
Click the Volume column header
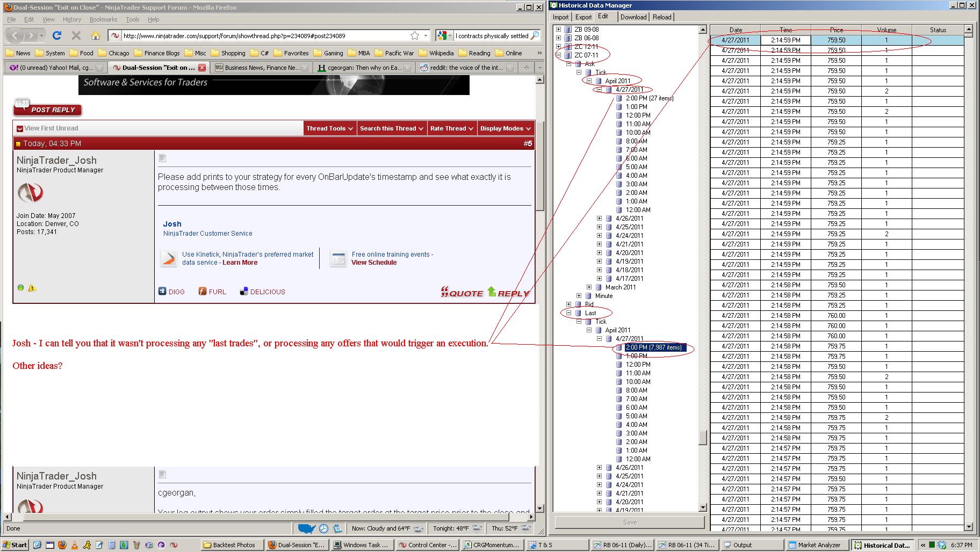click(887, 30)
